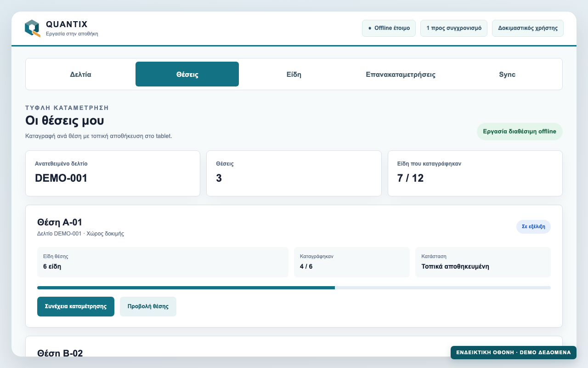Select the Θέσεις tab
Viewport: 588px width, 368px height.
point(187,74)
